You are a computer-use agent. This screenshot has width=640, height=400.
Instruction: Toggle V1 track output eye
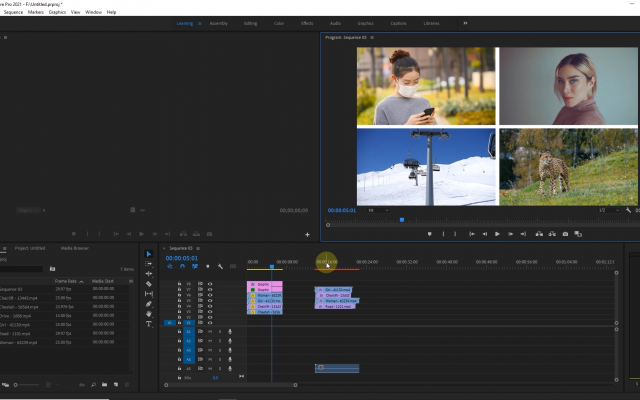tap(210, 322)
